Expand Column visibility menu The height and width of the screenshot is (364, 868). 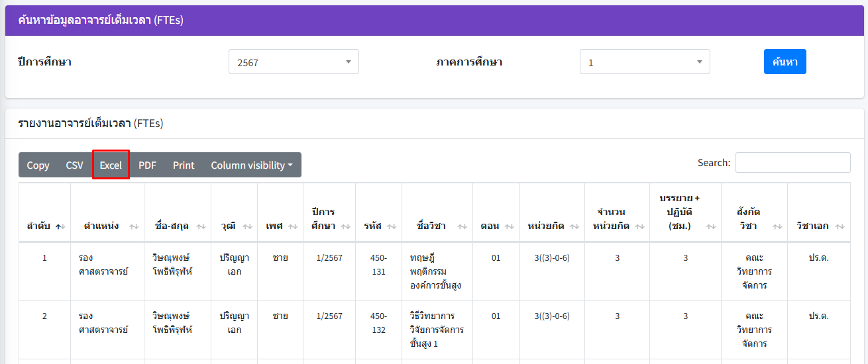(x=252, y=165)
